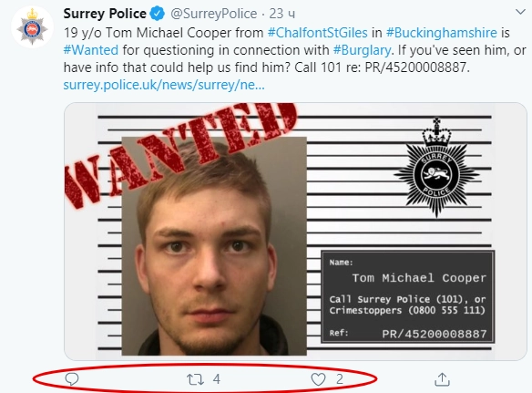Open the 23 ч timestamp link
Image resolution: width=532 pixels, height=393 pixels.
point(282,14)
